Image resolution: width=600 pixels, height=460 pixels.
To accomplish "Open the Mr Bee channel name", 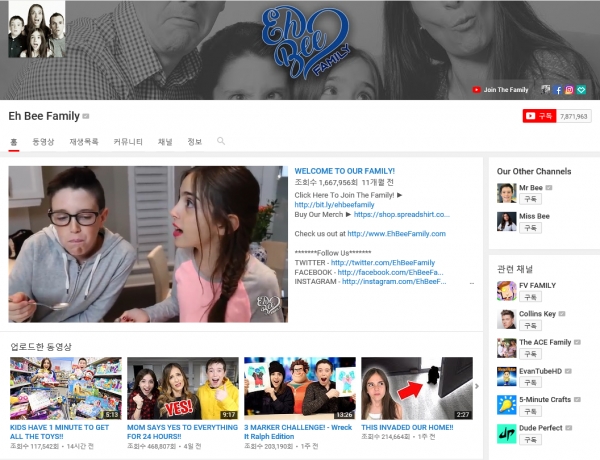I will coord(531,188).
